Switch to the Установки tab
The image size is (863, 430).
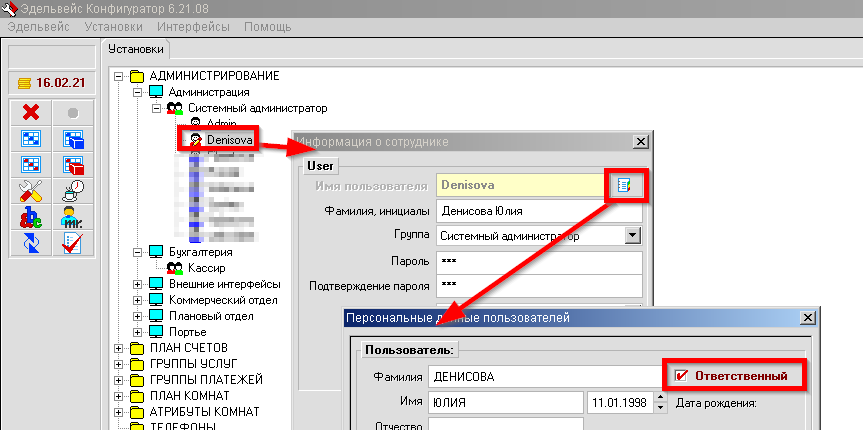[137, 49]
